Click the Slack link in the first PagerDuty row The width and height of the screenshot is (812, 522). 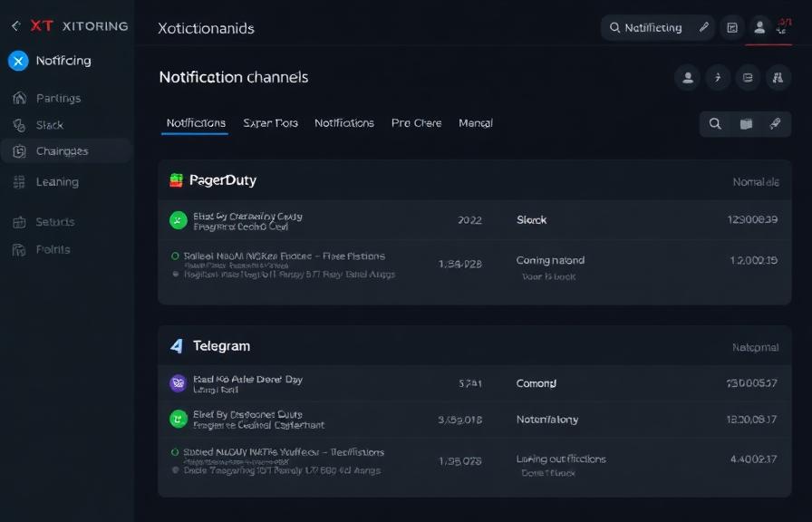tap(531, 219)
